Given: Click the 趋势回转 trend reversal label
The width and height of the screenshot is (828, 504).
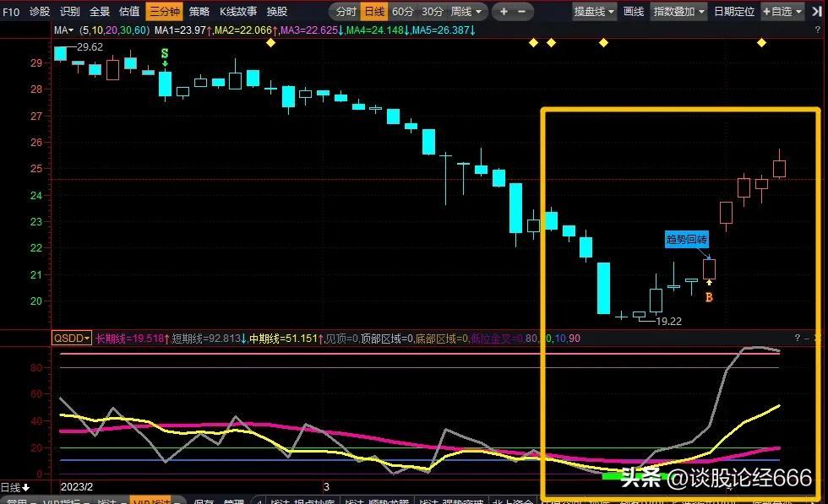Looking at the screenshot, I should (x=687, y=240).
